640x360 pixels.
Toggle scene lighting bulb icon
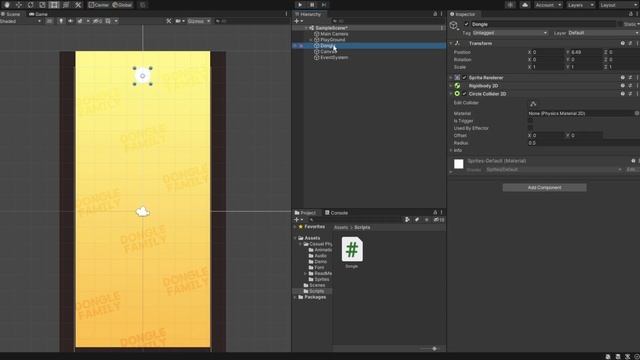(x=61, y=21)
